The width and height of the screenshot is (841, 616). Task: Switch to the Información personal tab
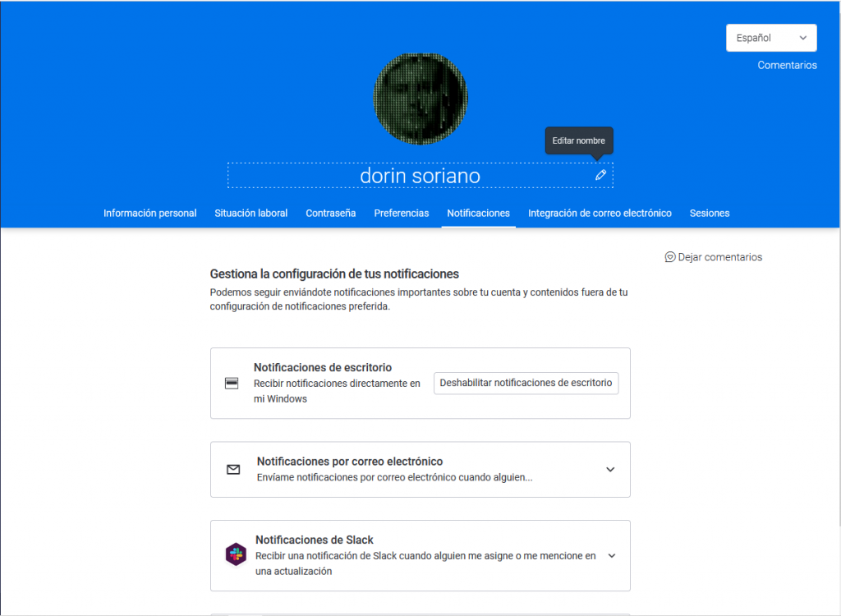tap(149, 213)
